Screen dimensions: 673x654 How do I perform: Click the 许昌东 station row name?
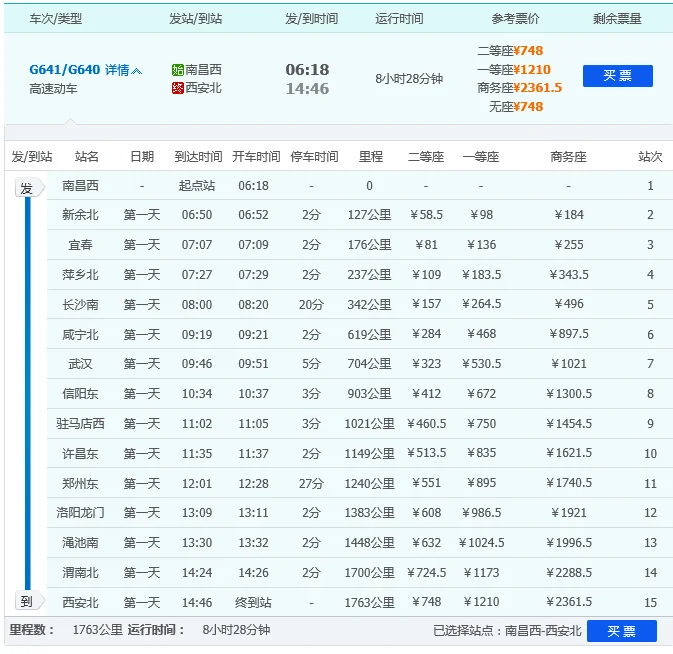(x=80, y=454)
